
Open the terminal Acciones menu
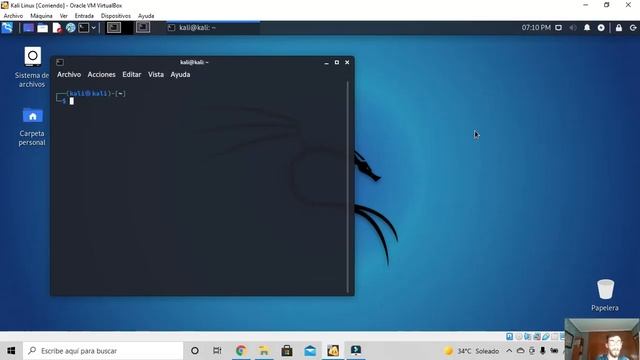102,75
